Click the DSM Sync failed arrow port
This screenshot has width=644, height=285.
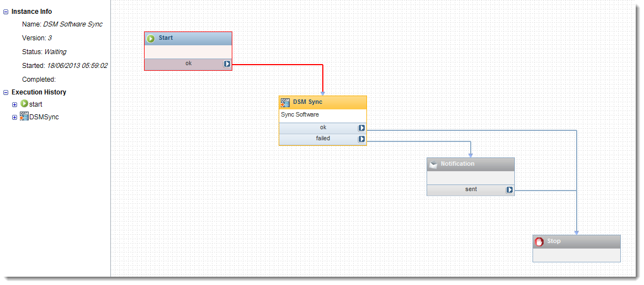[x=361, y=139]
